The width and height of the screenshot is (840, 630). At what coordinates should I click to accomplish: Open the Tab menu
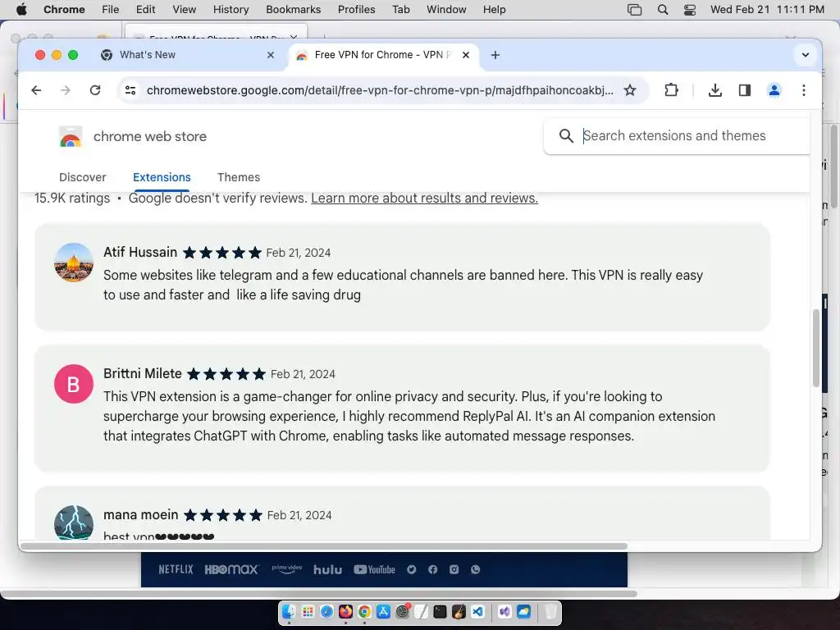[x=400, y=10]
